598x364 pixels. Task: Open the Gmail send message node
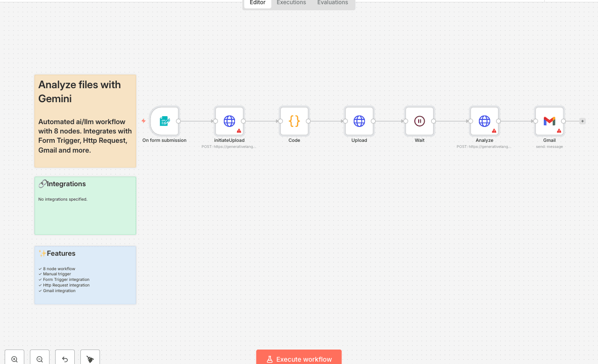549,121
